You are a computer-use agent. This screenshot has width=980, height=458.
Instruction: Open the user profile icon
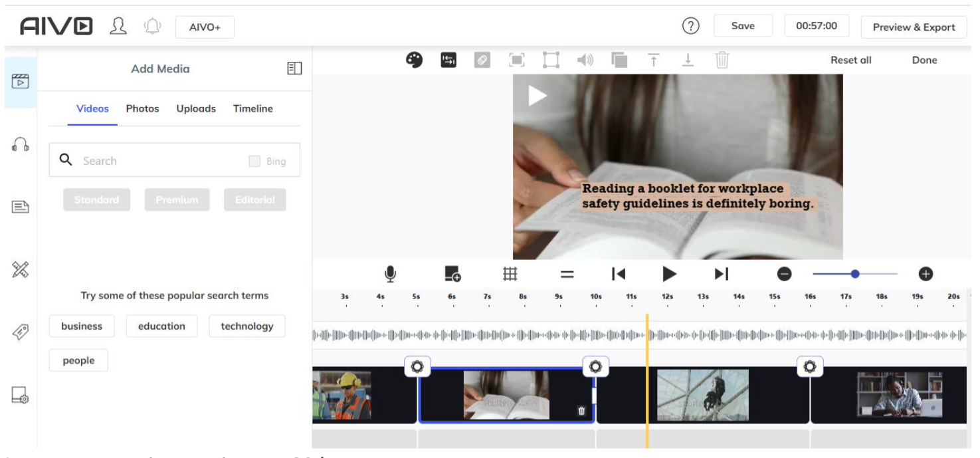coord(118,27)
